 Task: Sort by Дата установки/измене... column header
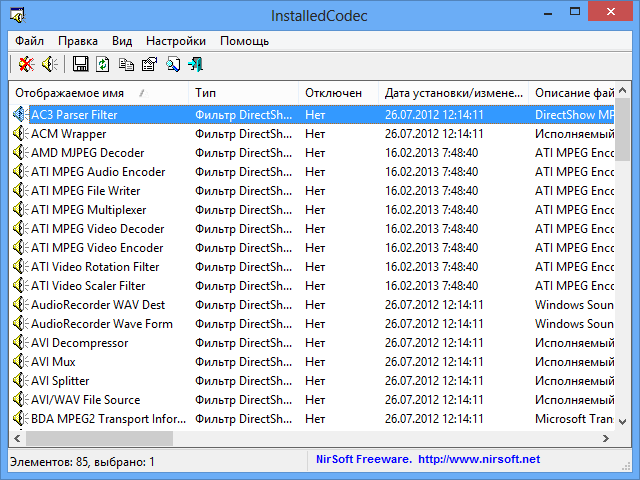coord(453,93)
